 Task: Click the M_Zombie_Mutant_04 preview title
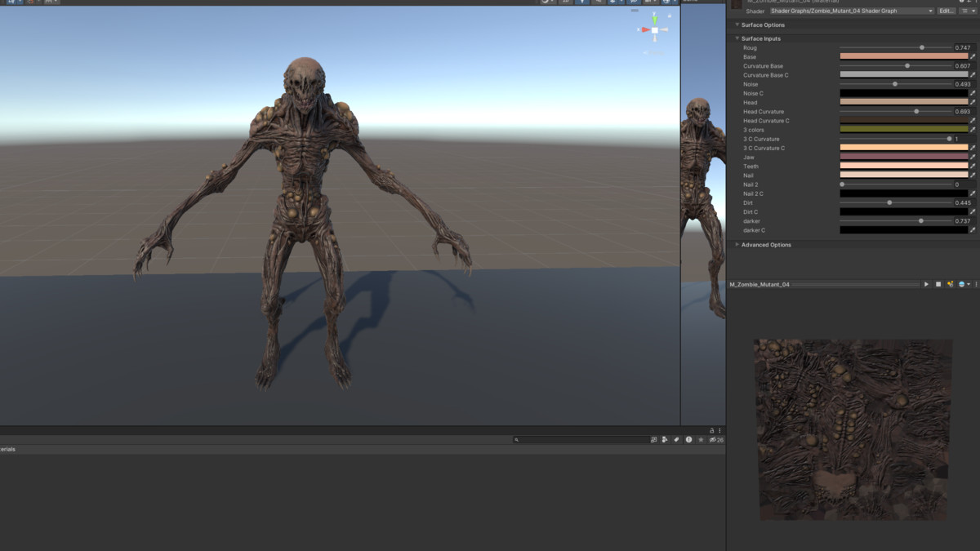[x=759, y=284]
